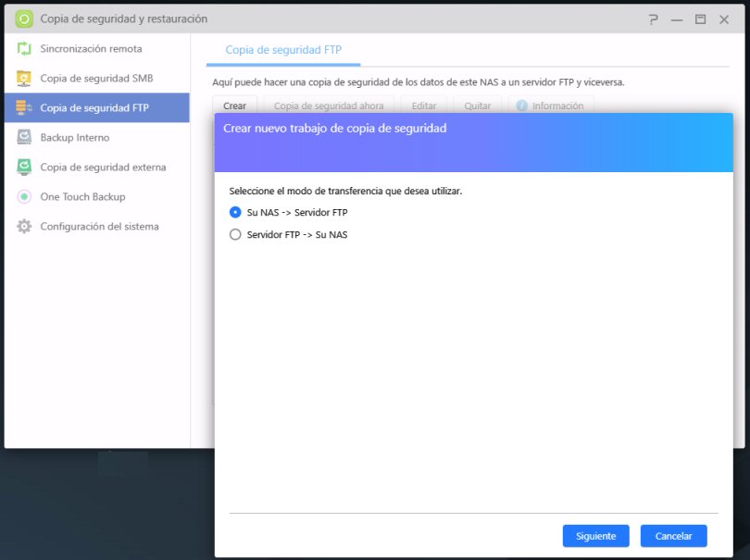The image size is (750, 560).
Task: Maximize the backup application window
Action: (701, 19)
